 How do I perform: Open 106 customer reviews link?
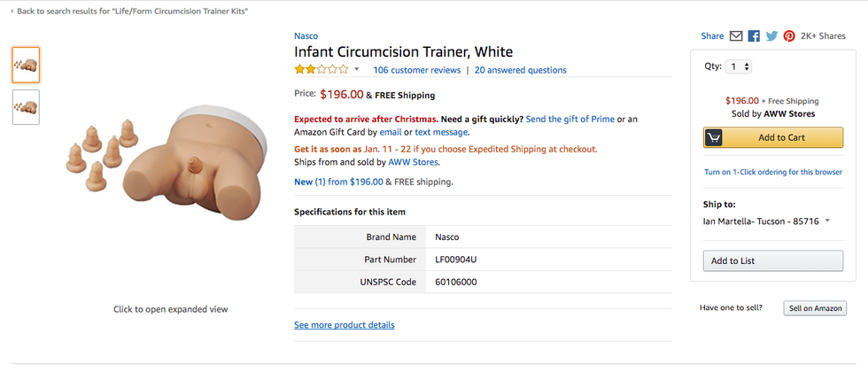[417, 70]
